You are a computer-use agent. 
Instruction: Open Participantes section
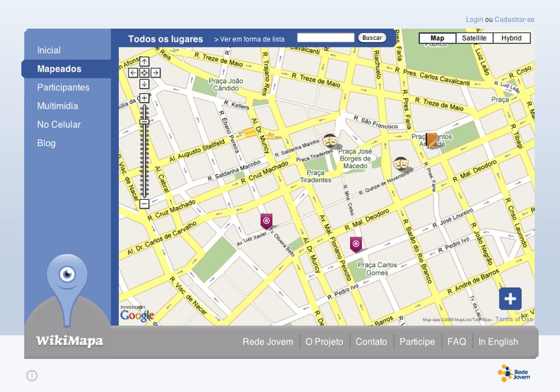63,87
